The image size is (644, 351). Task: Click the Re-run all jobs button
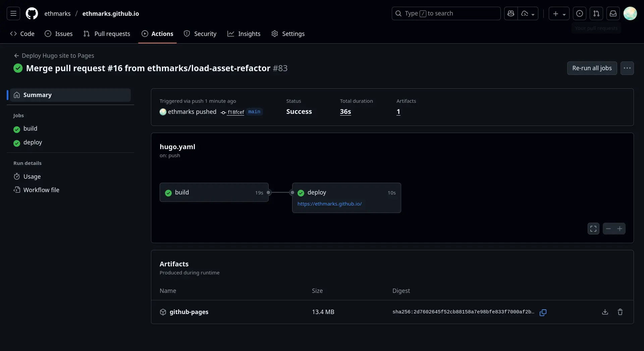coord(592,68)
